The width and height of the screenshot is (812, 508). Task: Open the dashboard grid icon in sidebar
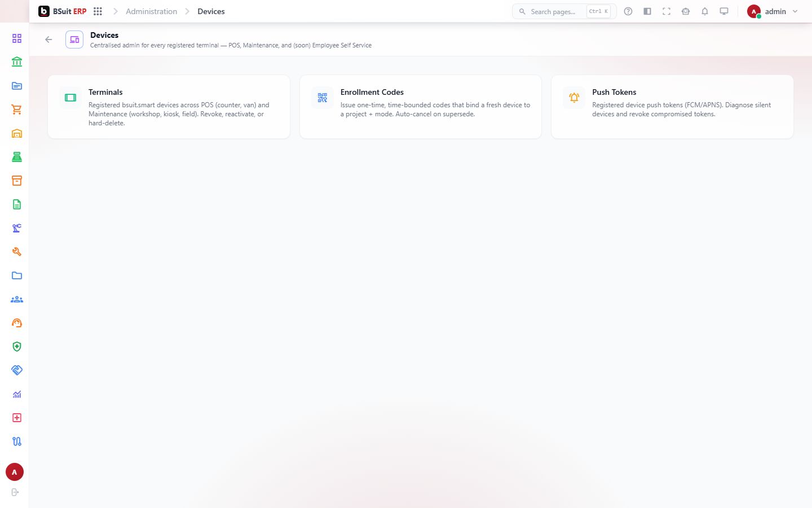click(17, 38)
